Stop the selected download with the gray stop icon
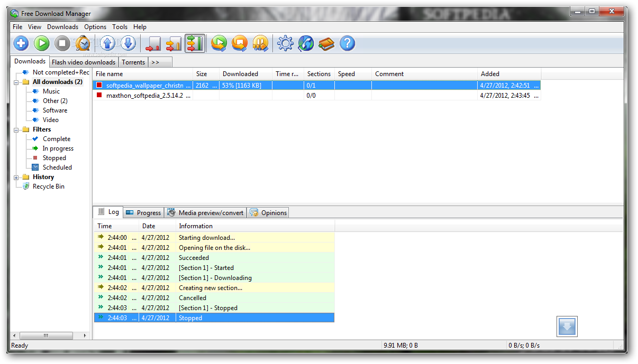This screenshot has width=638, height=364. [x=62, y=43]
